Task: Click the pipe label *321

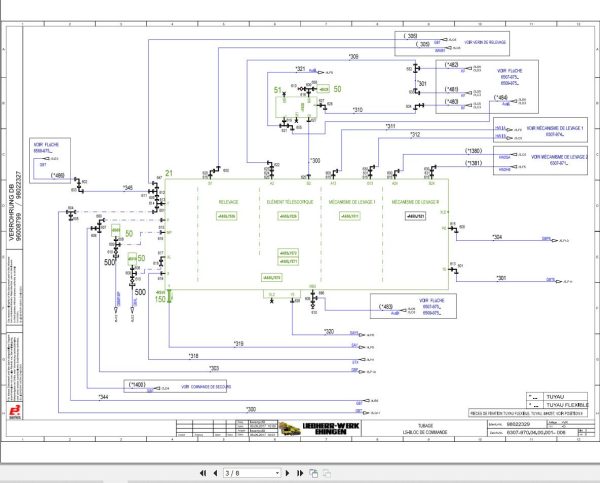Action: click(x=300, y=69)
